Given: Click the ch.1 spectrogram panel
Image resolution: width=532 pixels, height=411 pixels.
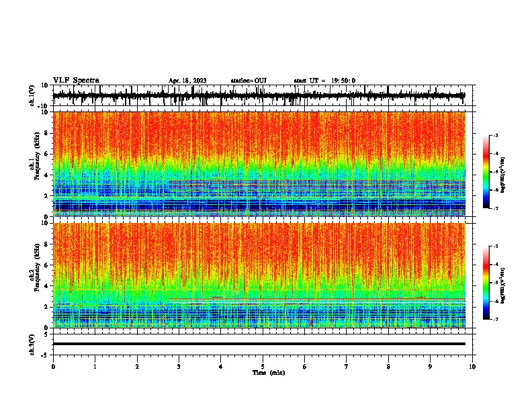Looking at the screenshot, I should point(259,164).
